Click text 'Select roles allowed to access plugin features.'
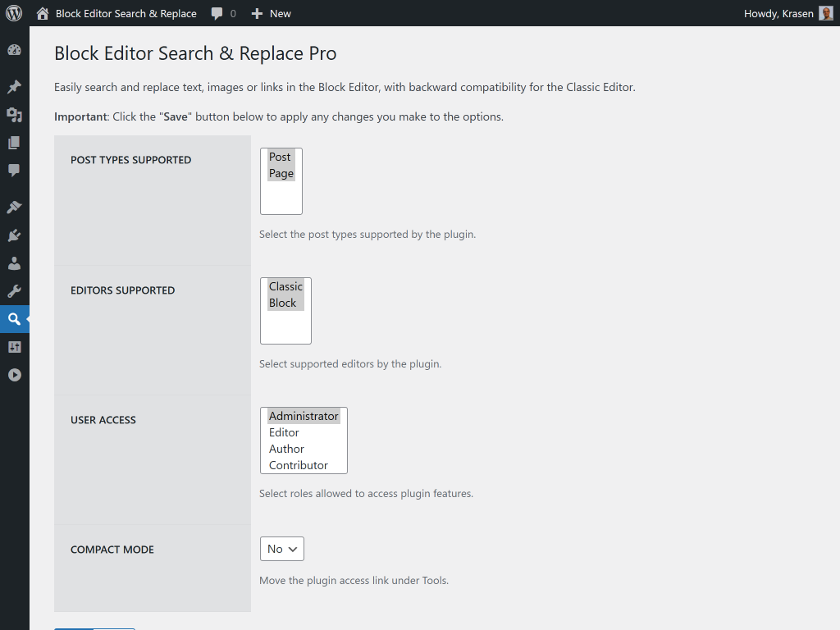Image resolution: width=840 pixels, height=630 pixels. [x=367, y=493]
